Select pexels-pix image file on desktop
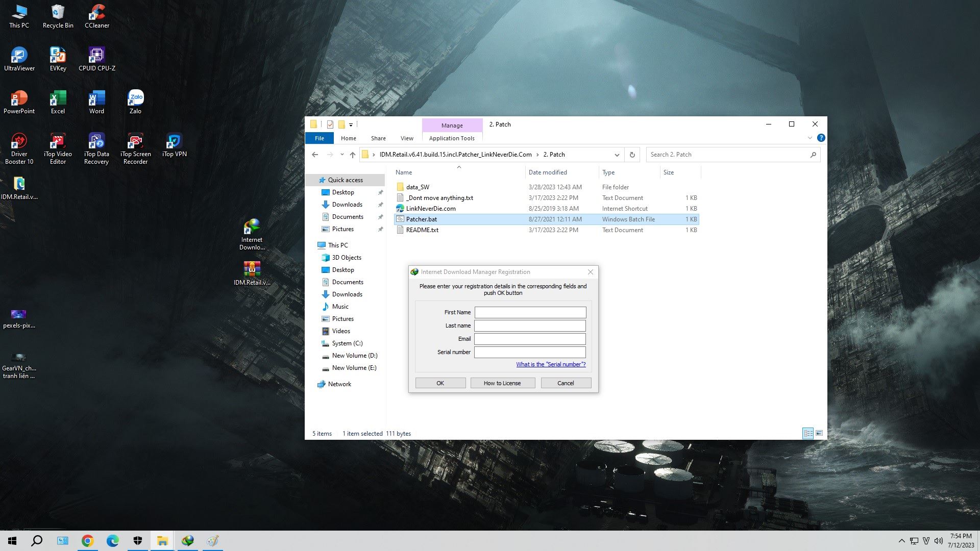Image resolution: width=980 pixels, height=551 pixels. tap(19, 318)
